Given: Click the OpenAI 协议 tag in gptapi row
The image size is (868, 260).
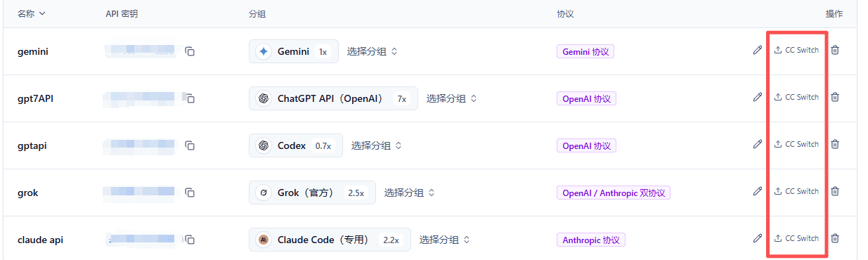Looking at the screenshot, I should pos(586,145).
